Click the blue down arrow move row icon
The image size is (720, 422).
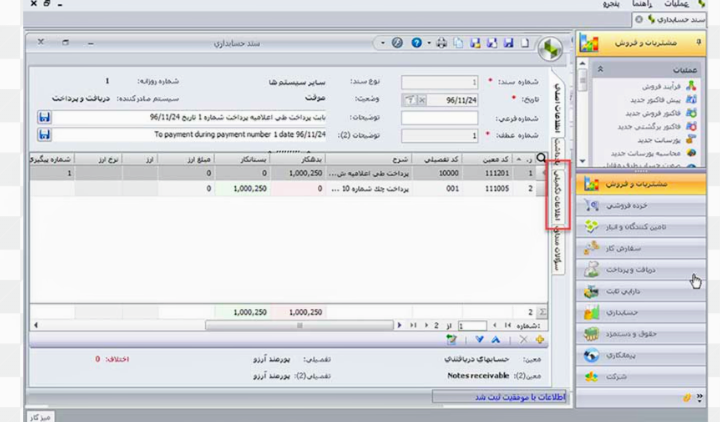pyautogui.click(x=479, y=340)
